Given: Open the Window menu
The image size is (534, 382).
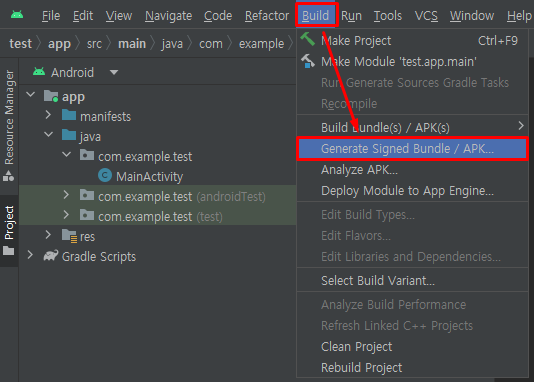Looking at the screenshot, I should pos(472,16).
